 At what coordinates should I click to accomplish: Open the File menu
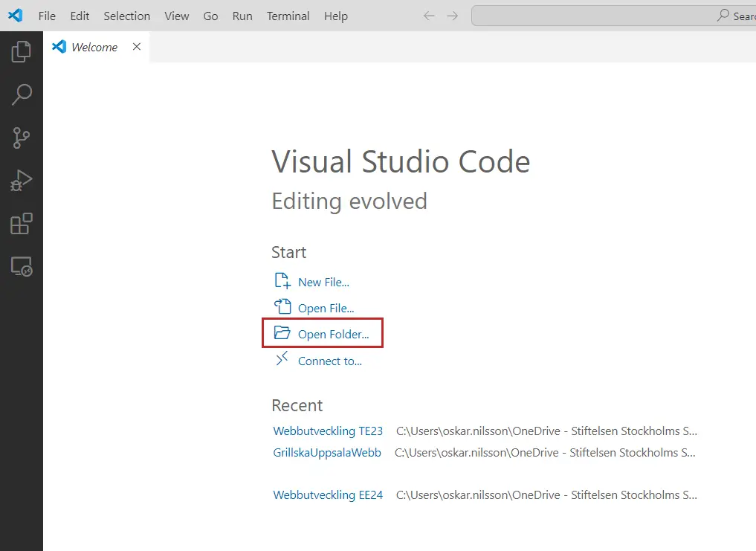[47, 16]
